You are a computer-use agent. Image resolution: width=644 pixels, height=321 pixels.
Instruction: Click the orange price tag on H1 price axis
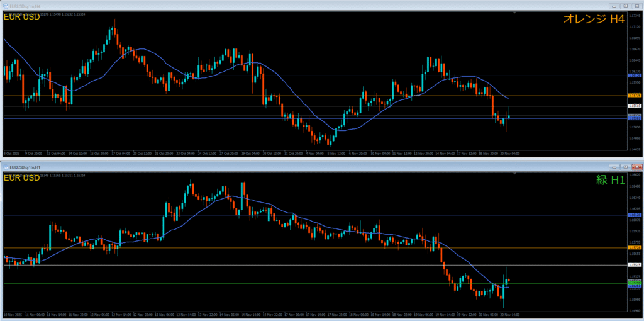635,247
